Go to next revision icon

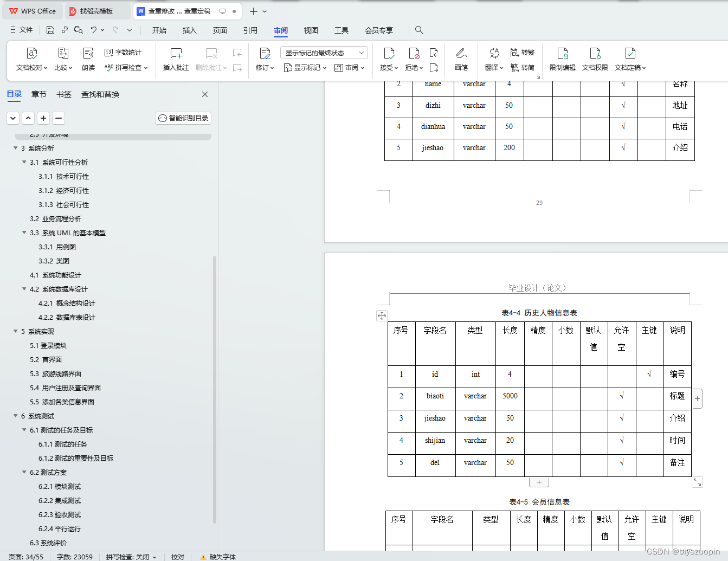[x=434, y=68]
